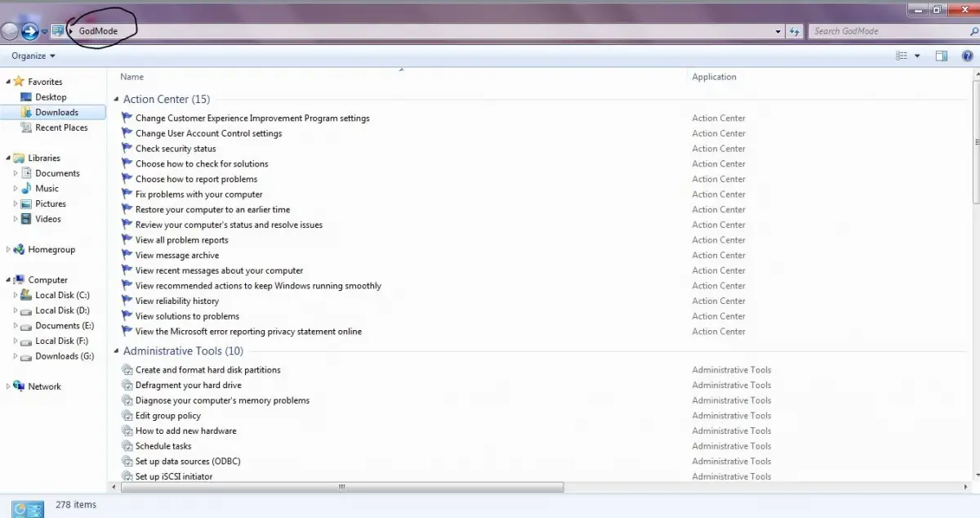Click GodMode in the address bar

[x=98, y=31]
